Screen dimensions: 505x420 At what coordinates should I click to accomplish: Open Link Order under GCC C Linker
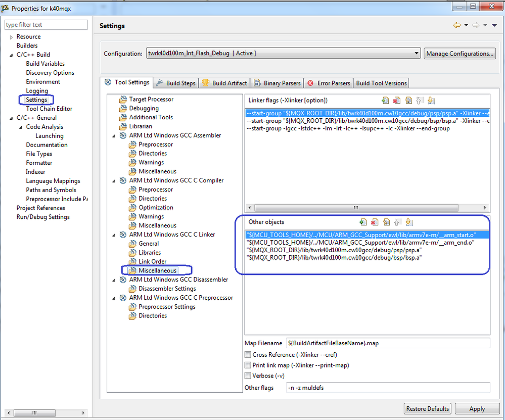(152, 261)
